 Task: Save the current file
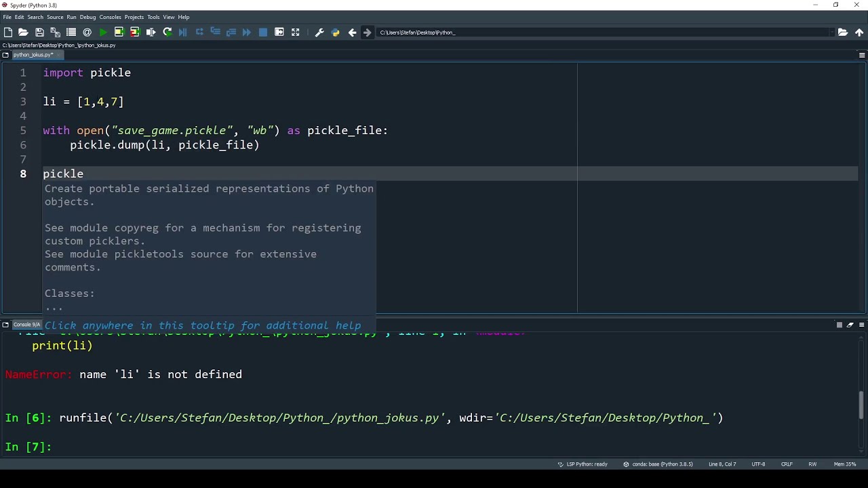(x=39, y=32)
